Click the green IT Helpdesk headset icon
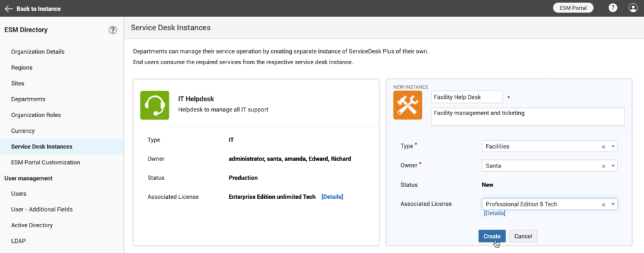 155,105
